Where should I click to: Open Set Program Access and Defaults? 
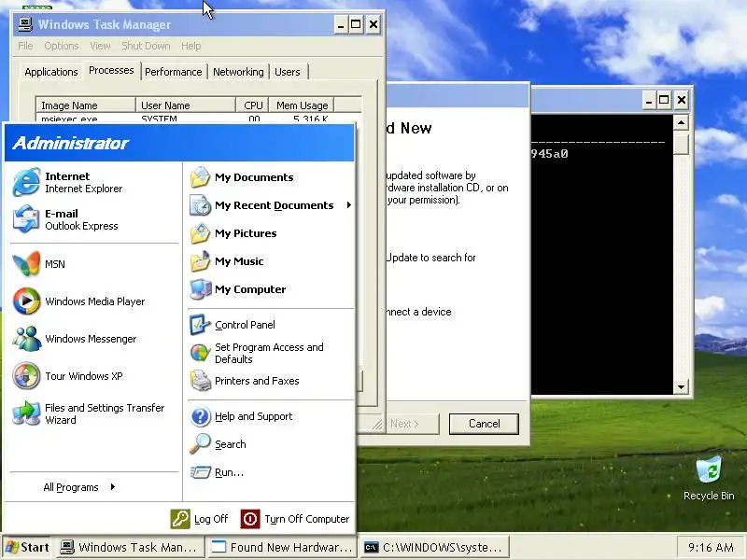click(x=257, y=353)
